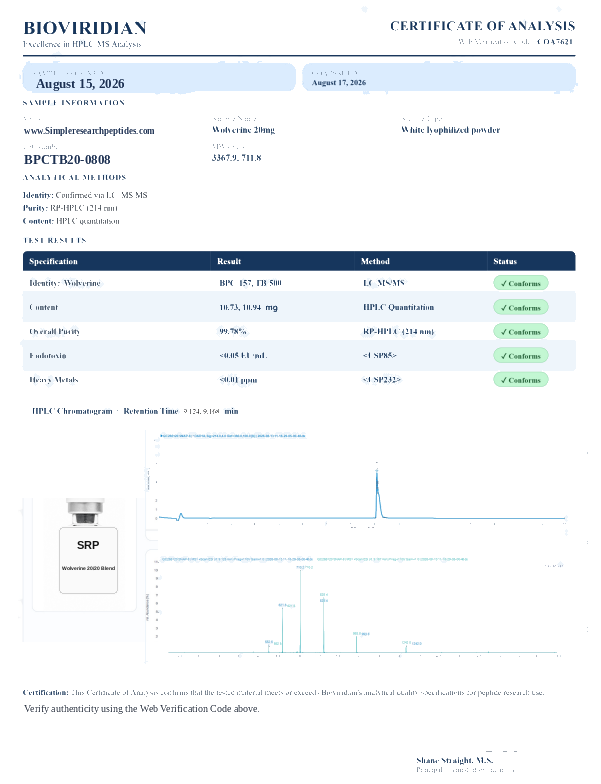Click the 99.78% purity result
This screenshot has height=784, width=601.
(x=232, y=332)
